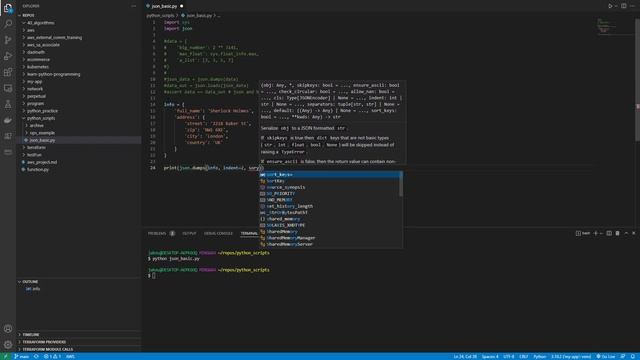
Task: Open Explorer panel more actions ellipsis
Action: click(133, 6)
